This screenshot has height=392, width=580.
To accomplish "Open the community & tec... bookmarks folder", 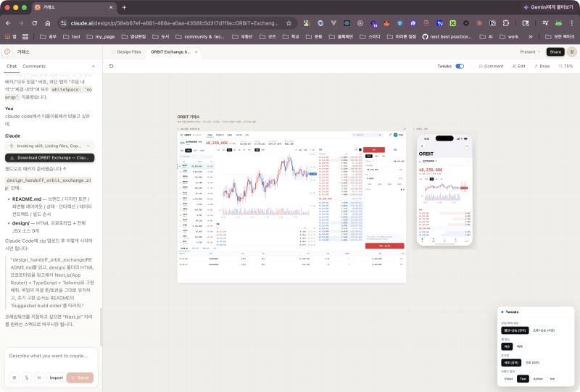I will click(x=200, y=37).
